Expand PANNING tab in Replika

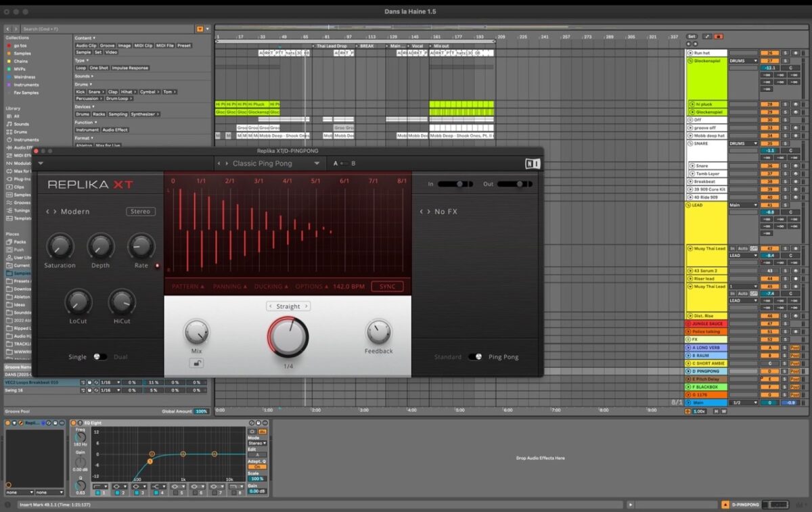[229, 287]
